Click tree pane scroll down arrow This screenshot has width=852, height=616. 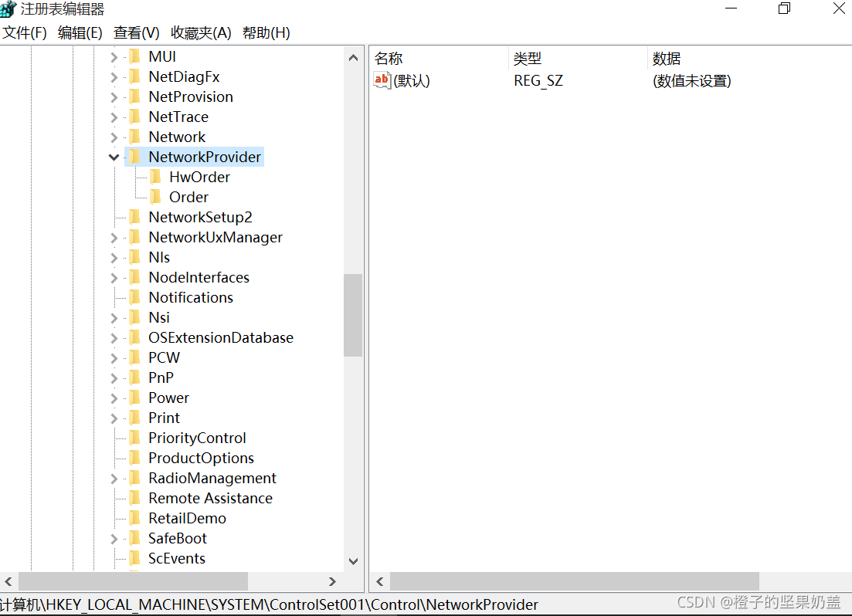(x=353, y=561)
